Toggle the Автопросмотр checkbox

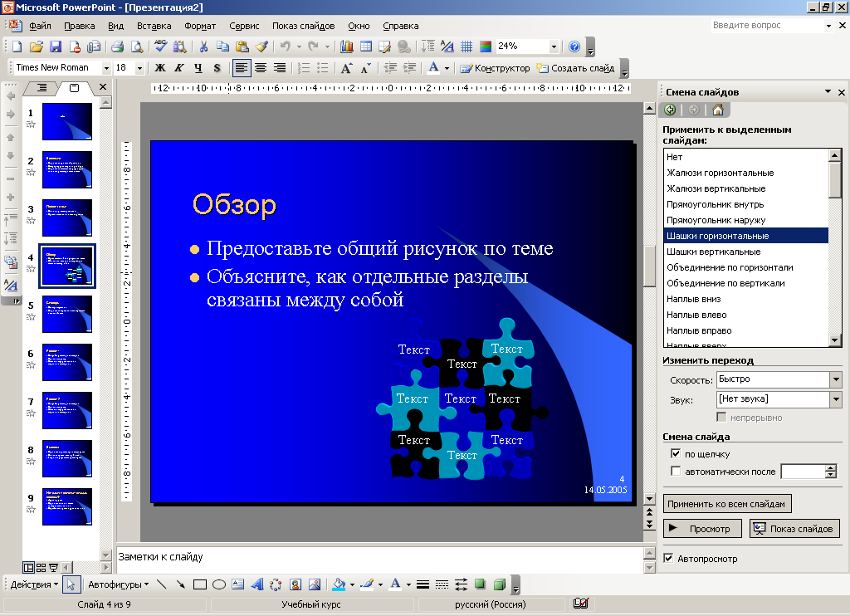pos(668,558)
